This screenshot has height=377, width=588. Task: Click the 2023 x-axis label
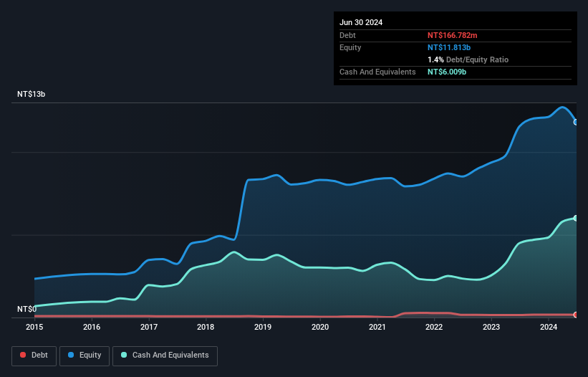point(491,327)
